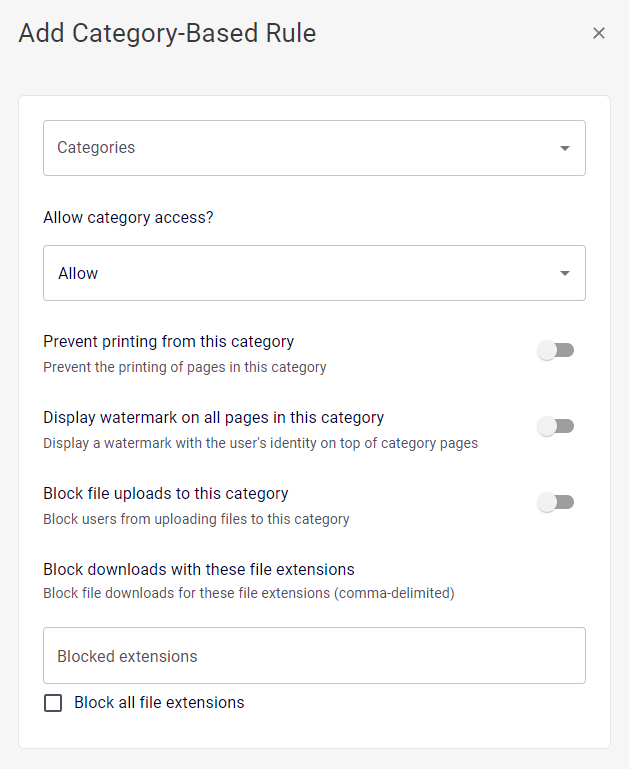This screenshot has width=629, height=769.
Task: Click the Add Category-Based Rule title
Action: [x=167, y=33]
